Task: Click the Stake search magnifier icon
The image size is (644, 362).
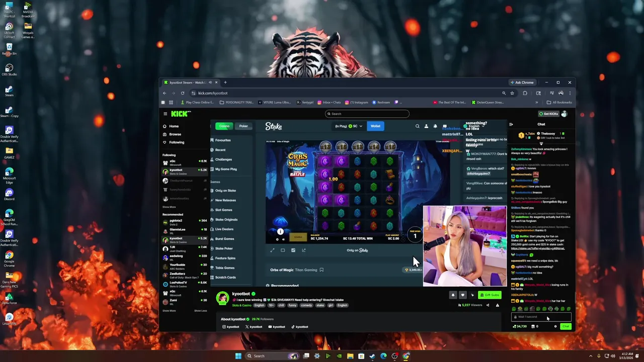Action: (417, 126)
